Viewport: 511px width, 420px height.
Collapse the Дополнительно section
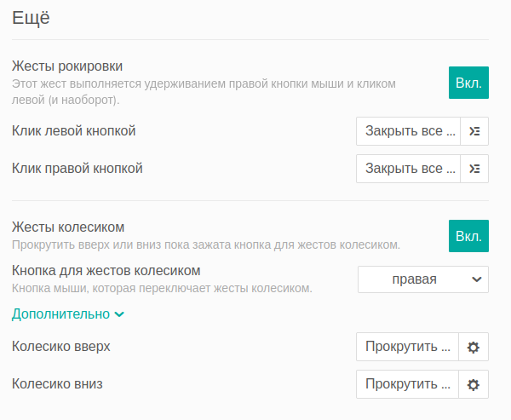coord(68,314)
